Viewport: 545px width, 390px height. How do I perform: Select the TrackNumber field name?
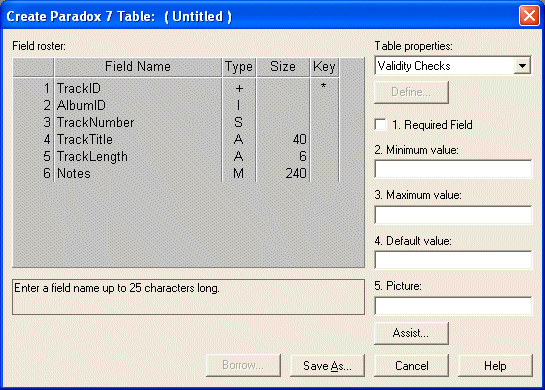point(96,122)
